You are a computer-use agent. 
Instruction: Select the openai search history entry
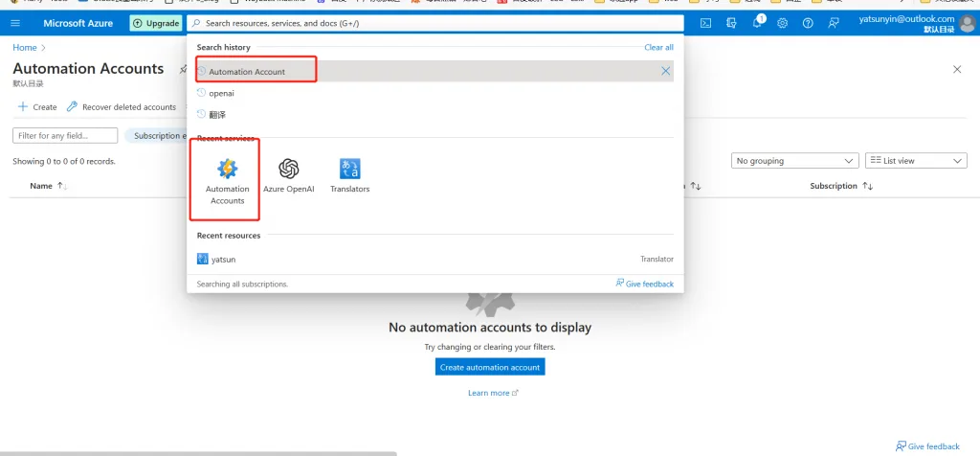click(434, 93)
